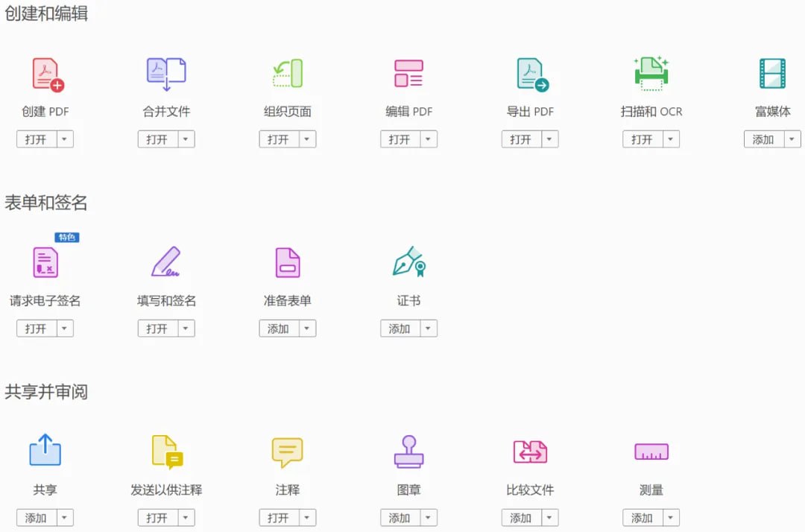Expand dropdown arrow beside 导出 PDF 打开
Viewport: 805px width, 532px height.
pos(549,139)
